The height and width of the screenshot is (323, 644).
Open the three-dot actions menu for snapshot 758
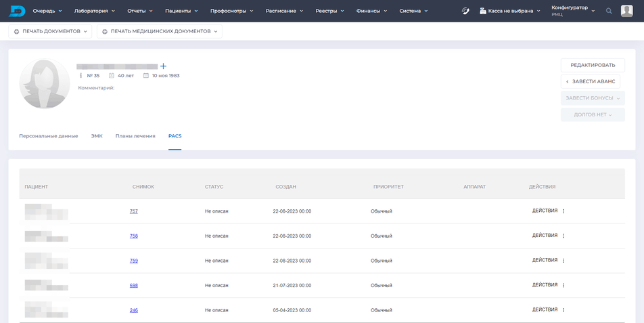563,236
